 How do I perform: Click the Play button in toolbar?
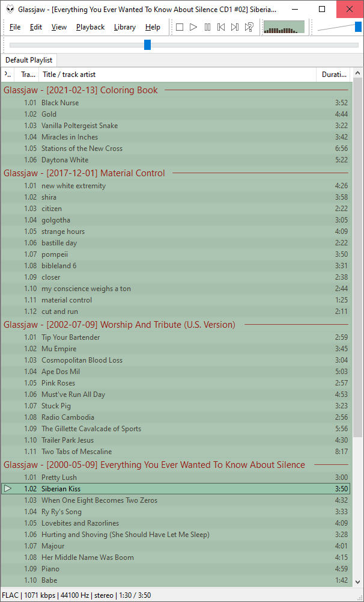click(193, 27)
